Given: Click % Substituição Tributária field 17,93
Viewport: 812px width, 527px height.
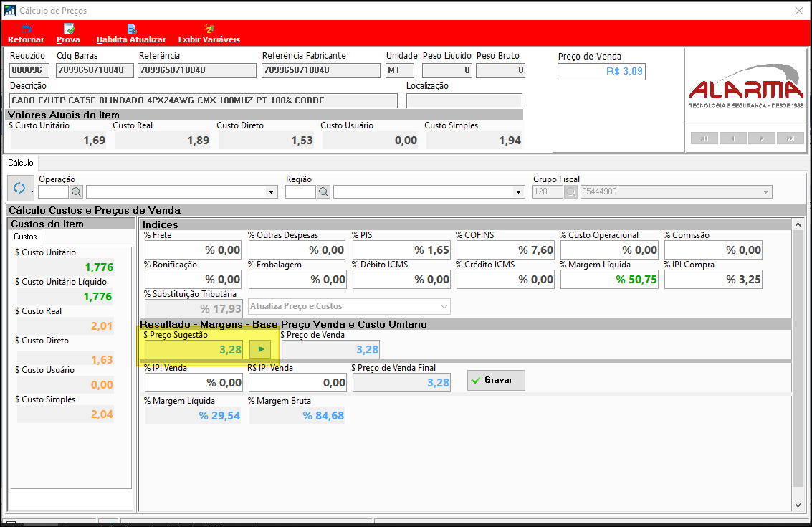Looking at the screenshot, I should pos(194,309).
